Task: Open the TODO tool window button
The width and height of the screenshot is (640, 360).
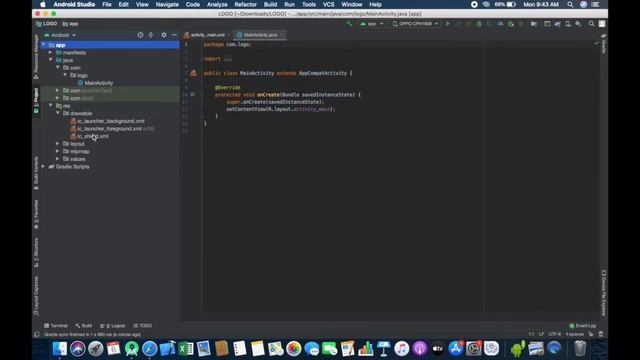Action: click(142, 326)
